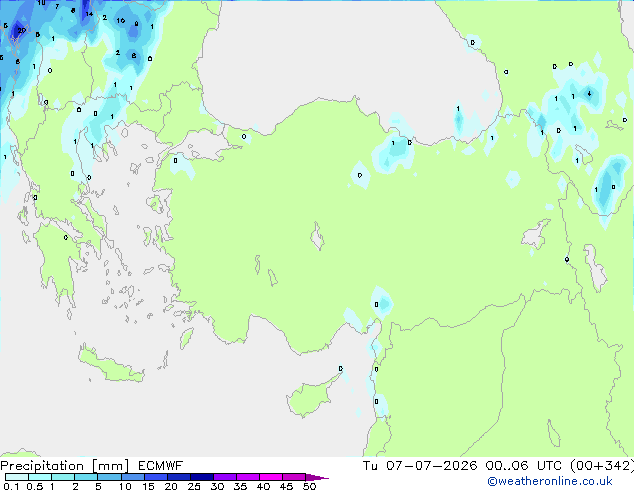The width and height of the screenshot is (634, 490).
Task: Click the '00..06 UTC' time range text
Action: 524,465
